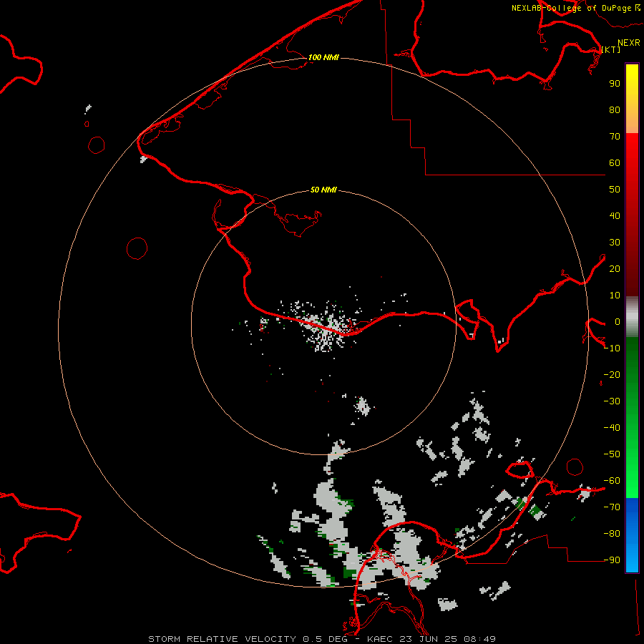Select the -70 knot scale value
This screenshot has width=644, height=644.
pyautogui.click(x=612, y=507)
